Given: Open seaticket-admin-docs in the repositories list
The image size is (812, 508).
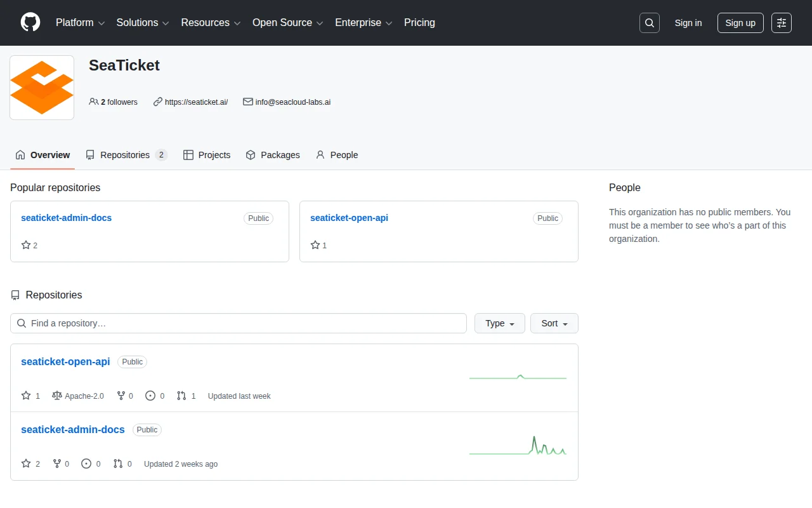Looking at the screenshot, I should tap(73, 429).
